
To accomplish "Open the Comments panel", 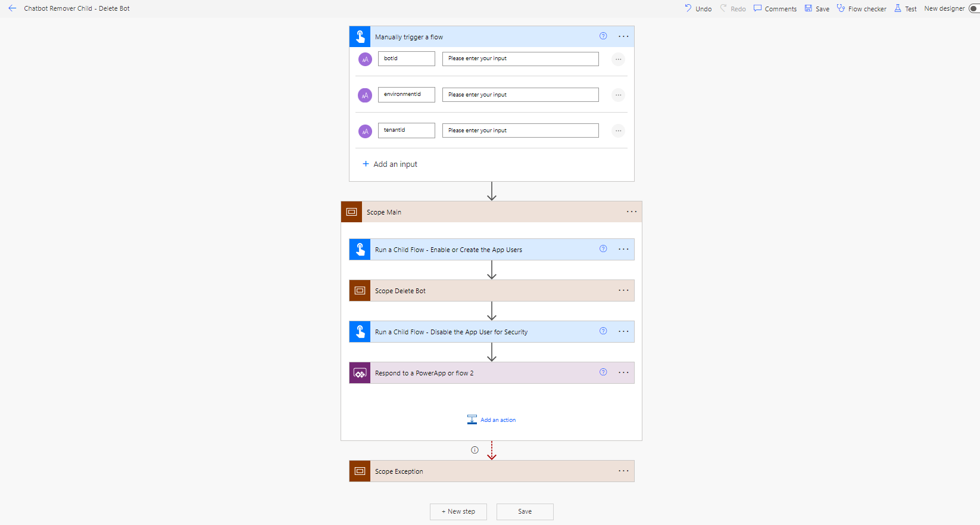I will (775, 8).
